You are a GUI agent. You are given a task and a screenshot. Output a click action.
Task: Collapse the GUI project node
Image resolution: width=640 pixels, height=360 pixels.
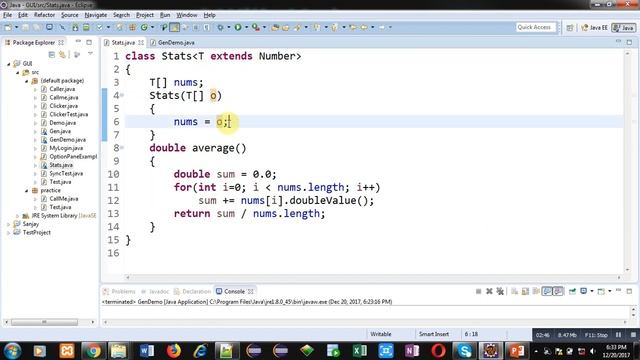9,64
